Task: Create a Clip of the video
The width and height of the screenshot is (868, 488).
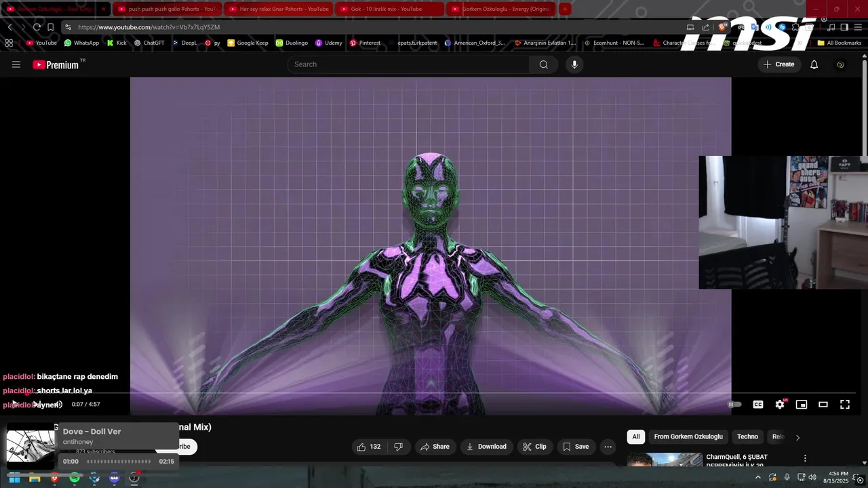Action: pyautogui.click(x=534, y=447)
